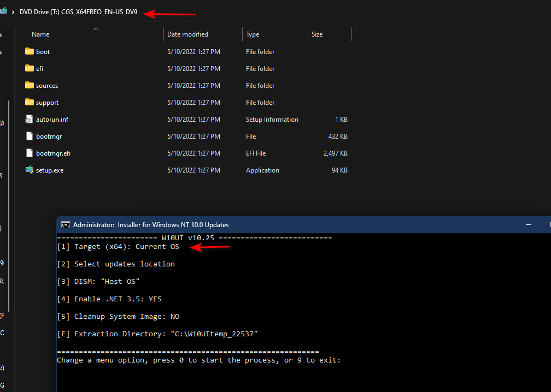Screen dimensions: 551x392
Task: Click 'Change a menu option' prompt line
Action: click(199, 360)
